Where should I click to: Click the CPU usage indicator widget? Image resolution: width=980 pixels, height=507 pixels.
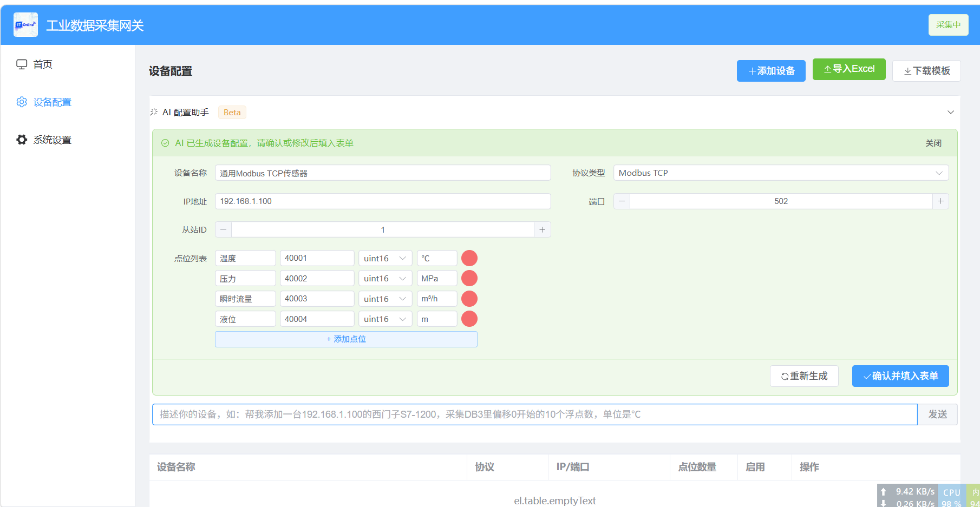[952, 497]
